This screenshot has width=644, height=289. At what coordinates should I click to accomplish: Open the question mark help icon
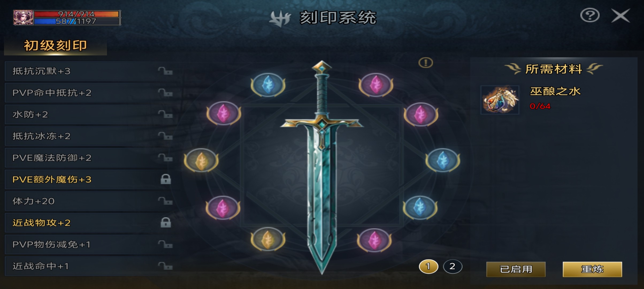[x=590, y=16]
